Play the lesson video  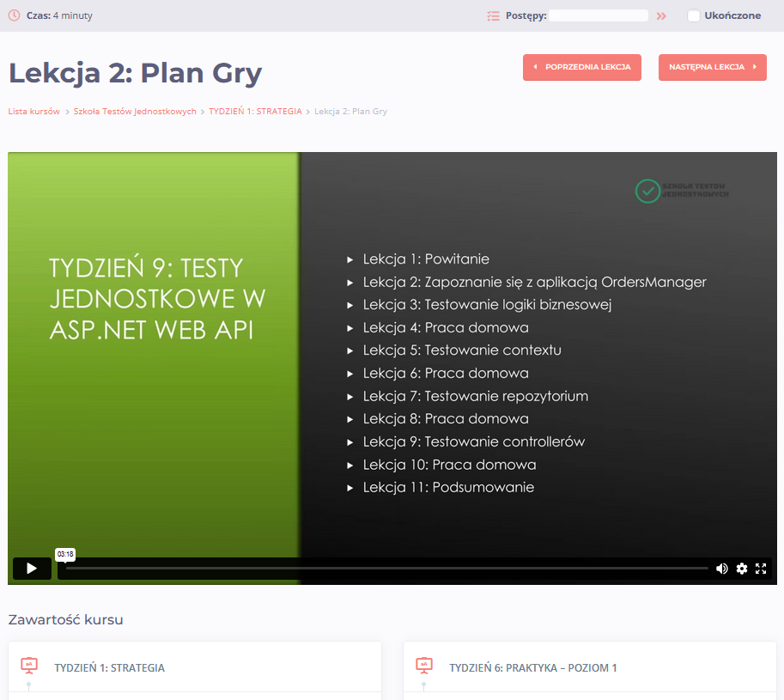click(x=32, y=569)
